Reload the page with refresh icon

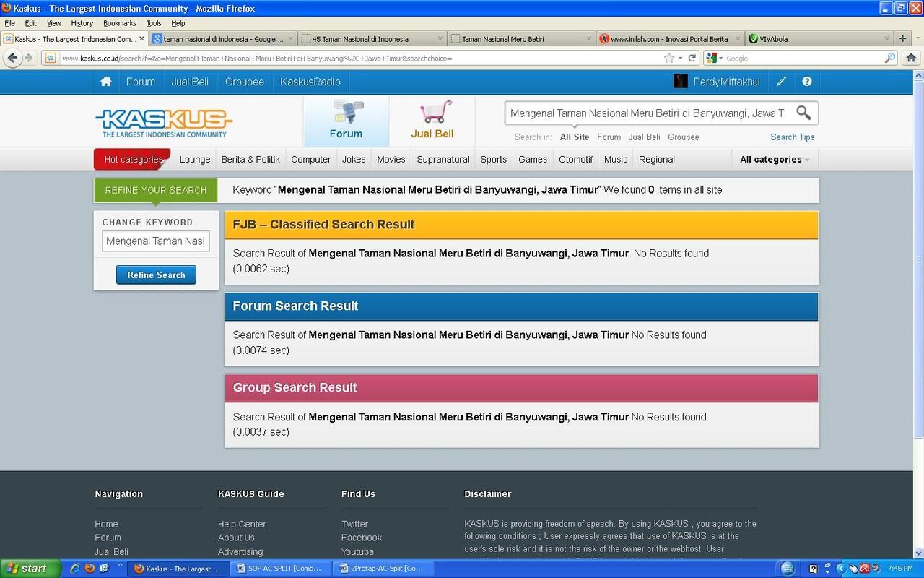692,58
